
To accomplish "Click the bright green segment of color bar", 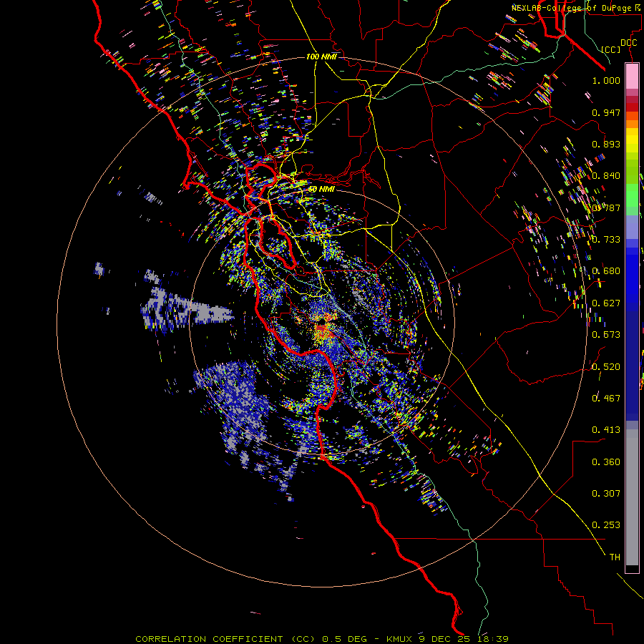I will click(632, 195).
